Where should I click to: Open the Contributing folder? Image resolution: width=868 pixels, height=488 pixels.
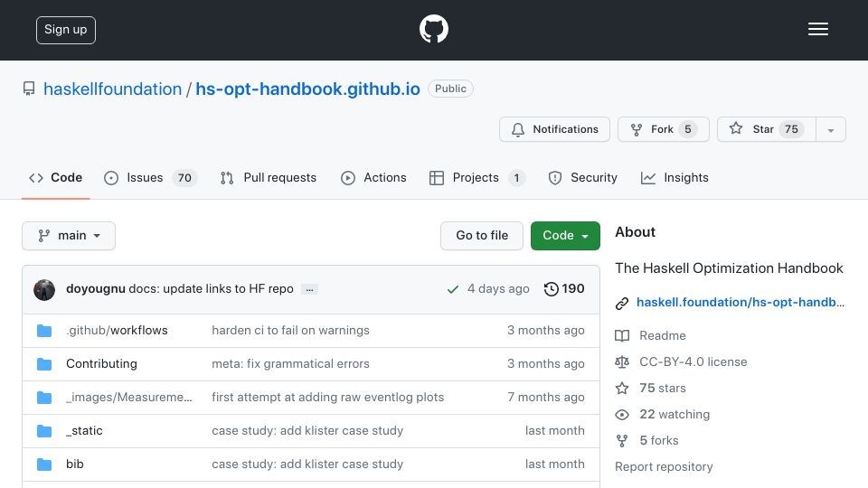pyautogui.click(x=101, y=364)
